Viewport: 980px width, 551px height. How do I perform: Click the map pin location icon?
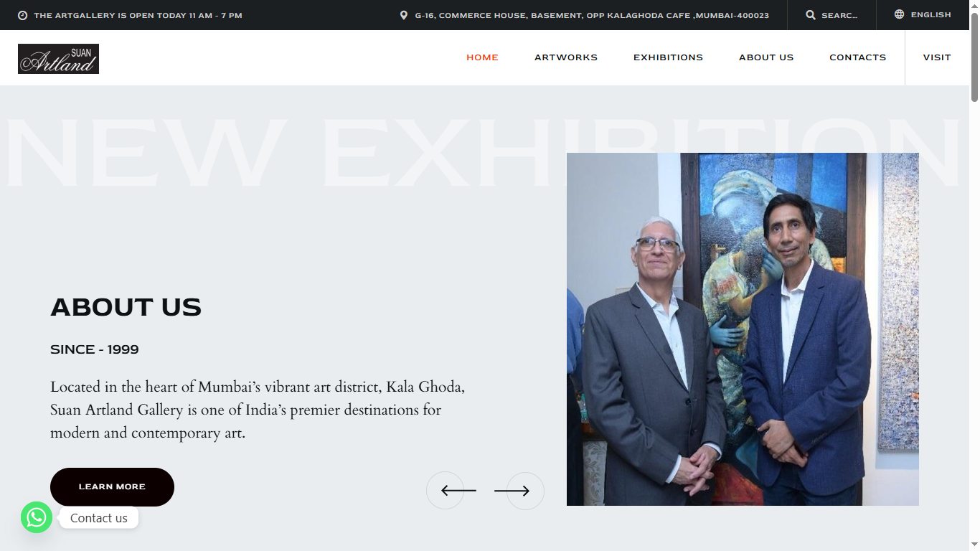pyautogui.click(x=404, y=15)
